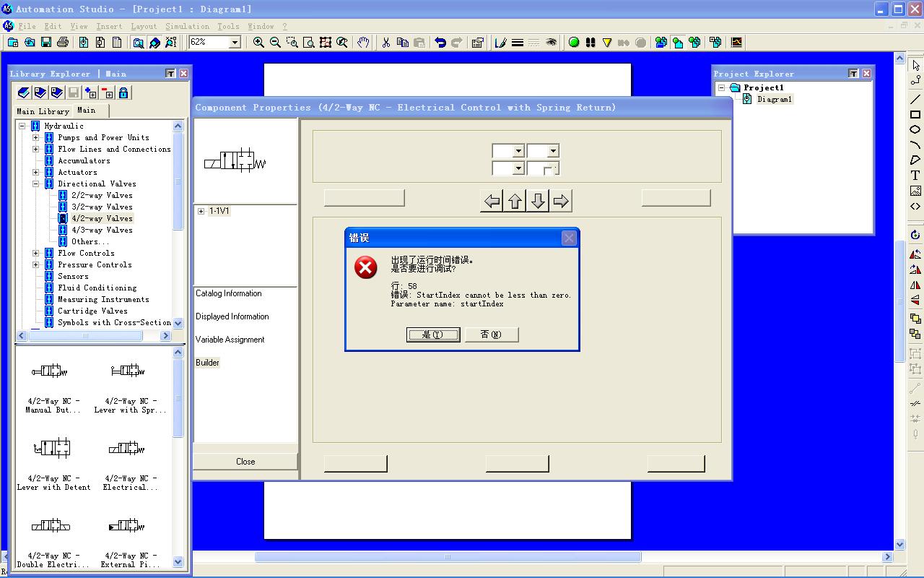
Task: Click the Undo arrow icon
Action: coord(440,43)
